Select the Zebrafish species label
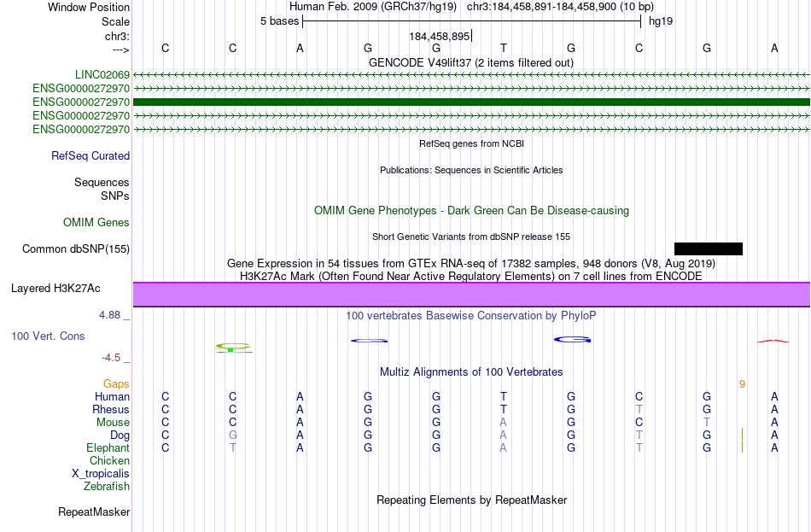 coord(107,487)
